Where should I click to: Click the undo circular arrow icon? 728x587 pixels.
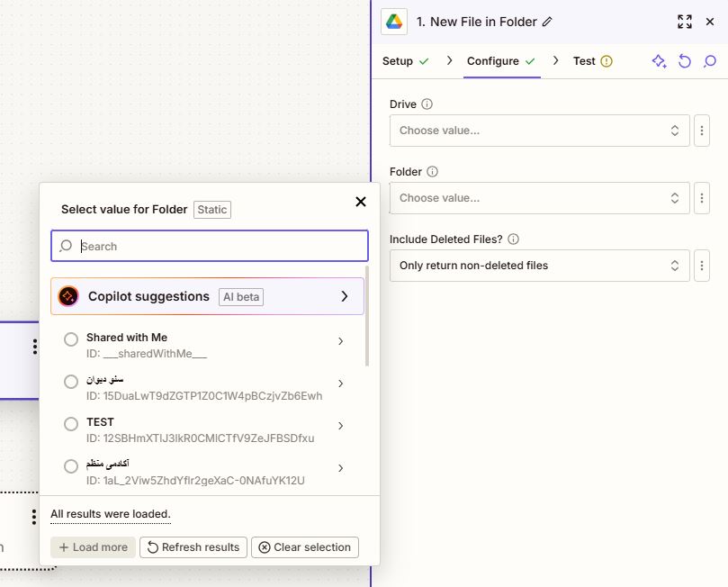[x=685, y=61]
